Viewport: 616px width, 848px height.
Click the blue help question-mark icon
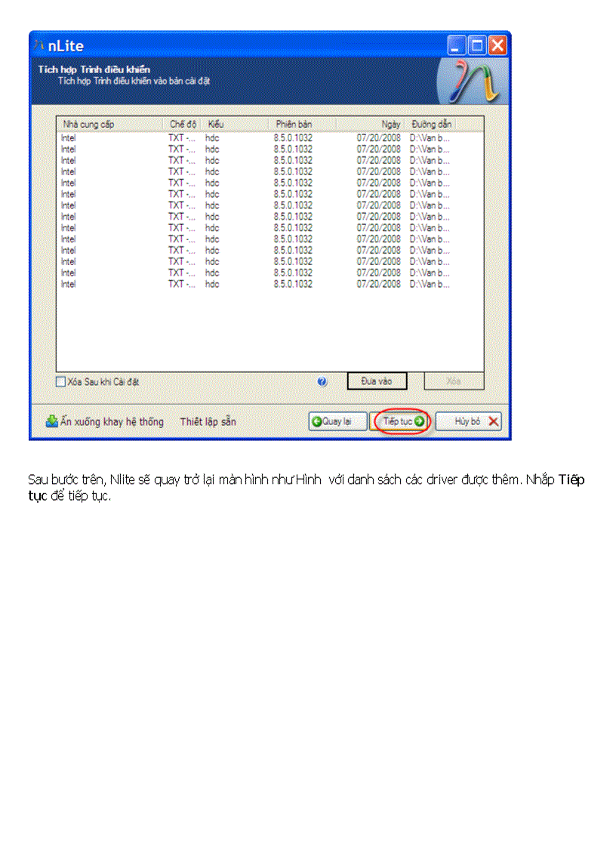(x=321, y=381)
